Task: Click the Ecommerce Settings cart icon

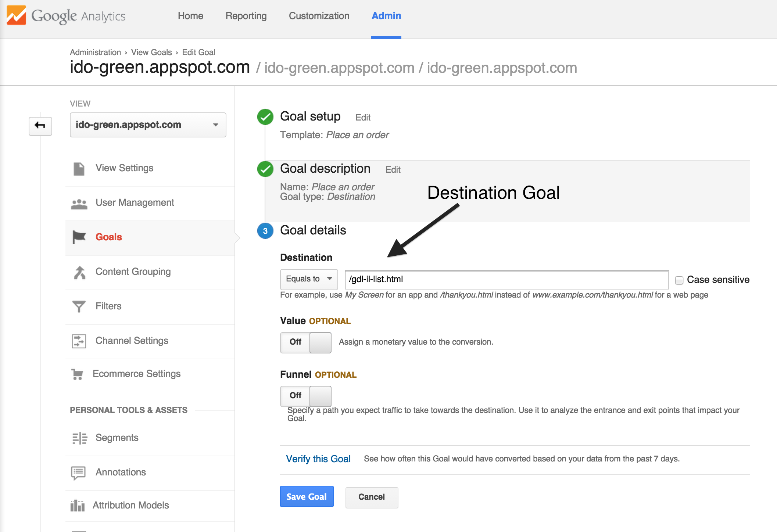Action: click(x=77, y=374)
